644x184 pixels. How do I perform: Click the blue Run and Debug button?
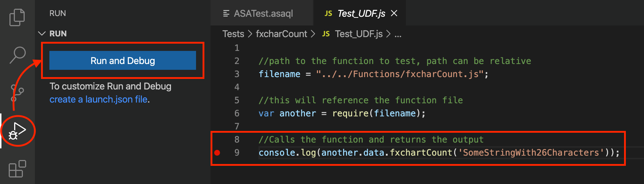[x=123, y=60]
